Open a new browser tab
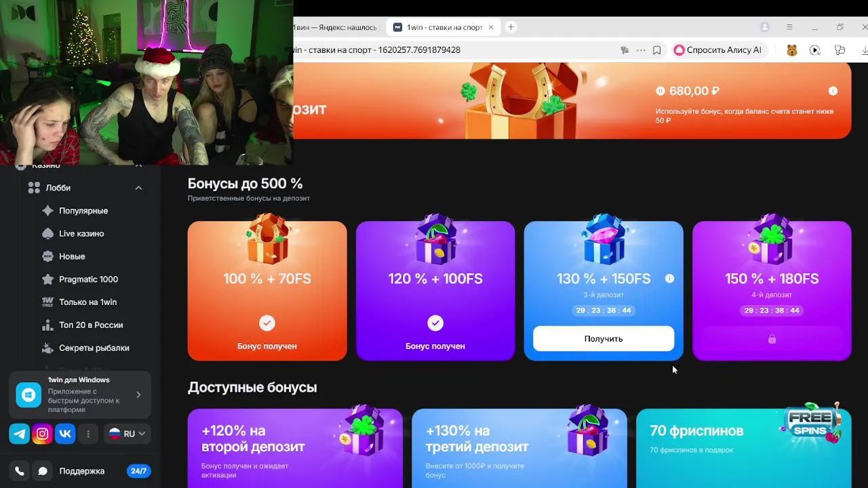This screenshot has width=868, height=488. click(x=511, y=27)
